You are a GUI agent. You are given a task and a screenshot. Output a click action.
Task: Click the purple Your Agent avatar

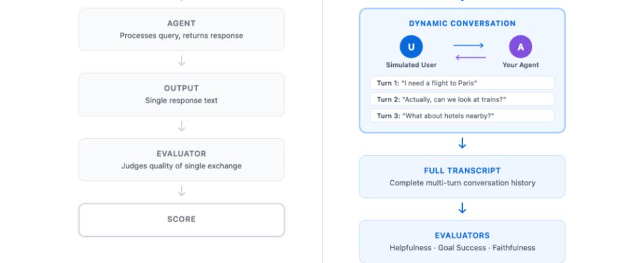(x=520, y=46)
